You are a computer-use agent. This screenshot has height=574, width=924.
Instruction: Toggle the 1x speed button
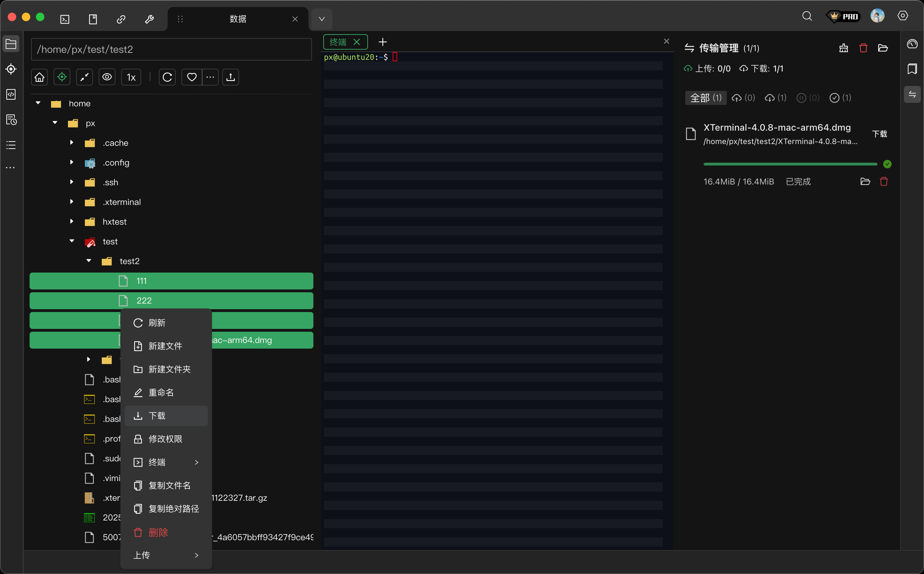pyautogui.click(x=131, y=77)
